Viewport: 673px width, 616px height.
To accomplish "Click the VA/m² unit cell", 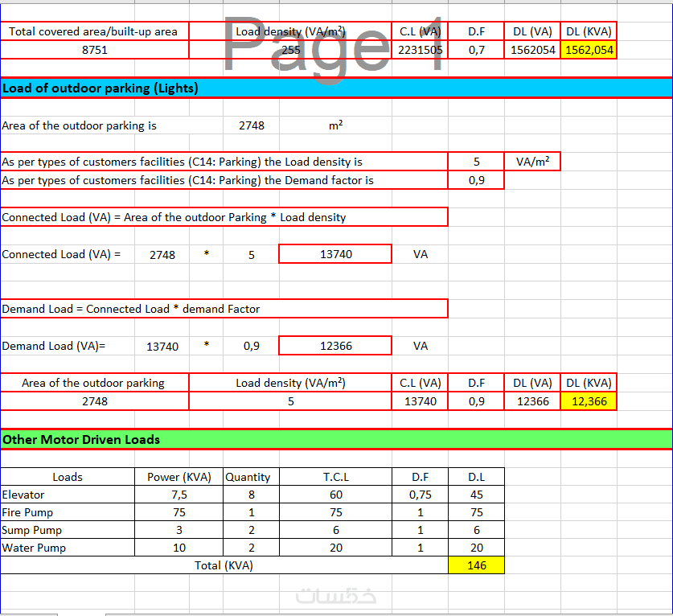I will (x=532, y=162).
